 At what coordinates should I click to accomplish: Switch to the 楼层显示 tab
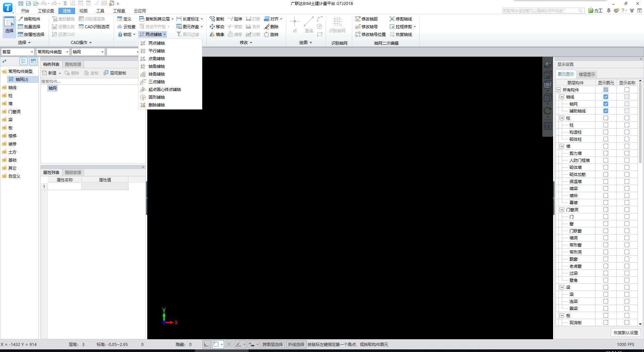tap(587, 74)
